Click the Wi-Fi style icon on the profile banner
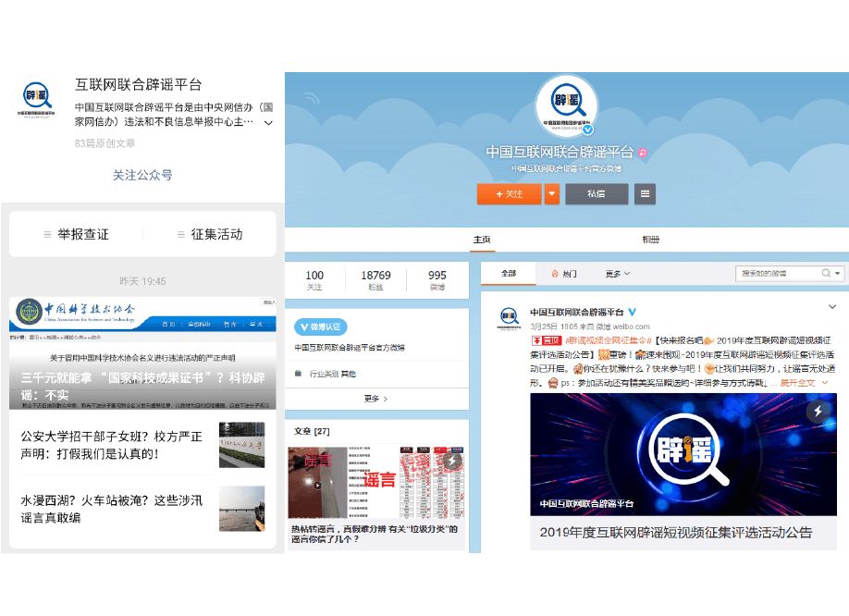849x616 pixels. (312, 97)
